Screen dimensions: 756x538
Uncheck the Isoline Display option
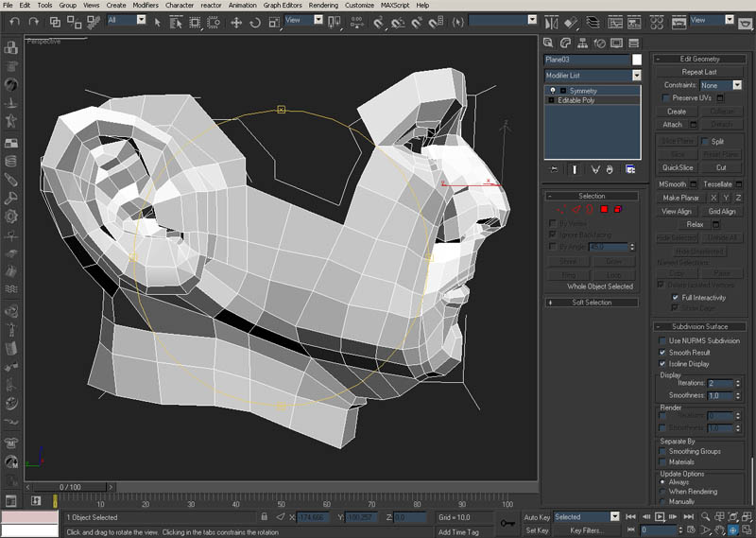[662, 363]
